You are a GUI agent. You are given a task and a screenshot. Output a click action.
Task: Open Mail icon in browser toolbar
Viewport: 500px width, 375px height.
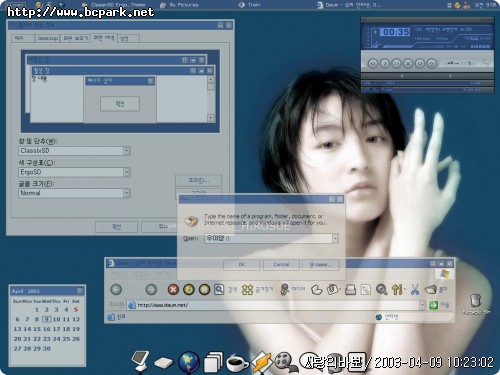[333, 289]
